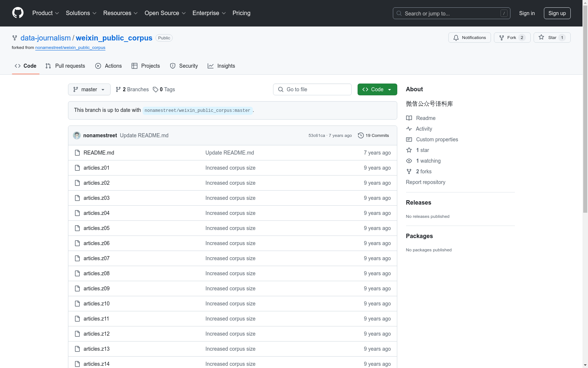Open the Increased corpus size commit for articles.z01
This screenshot has width=588, height=368.
coord(230,168)
